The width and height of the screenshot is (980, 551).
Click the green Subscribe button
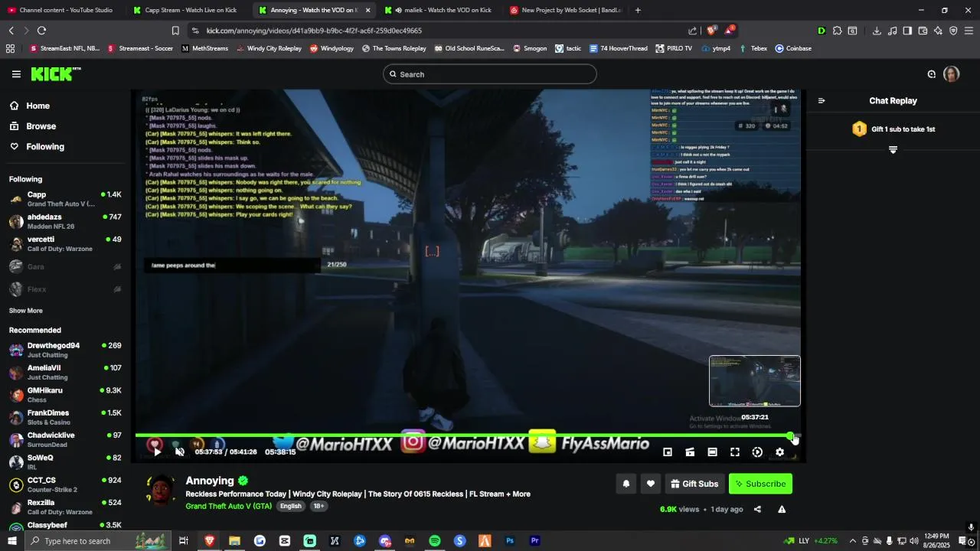(760, 484)
